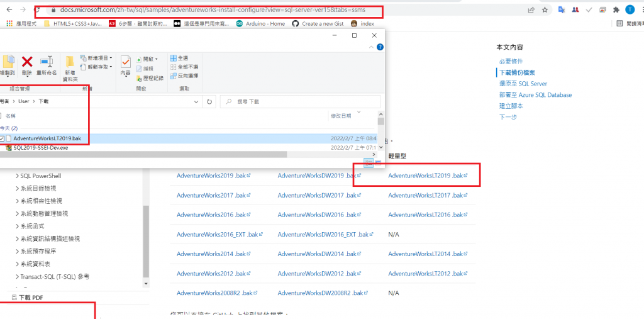Collapse the Explorer ribbon with chevron
Image resolution: width=644 pixels, height=319 pixels.
coord(371,47)
